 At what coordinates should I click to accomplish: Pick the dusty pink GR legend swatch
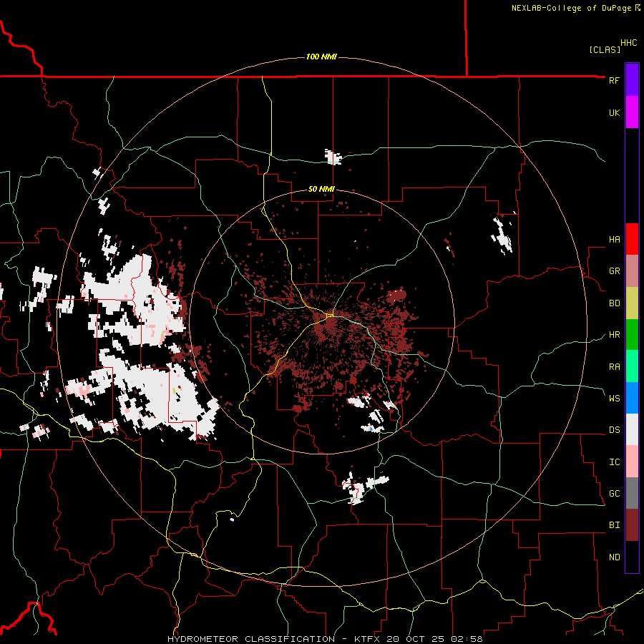point(632,271)
